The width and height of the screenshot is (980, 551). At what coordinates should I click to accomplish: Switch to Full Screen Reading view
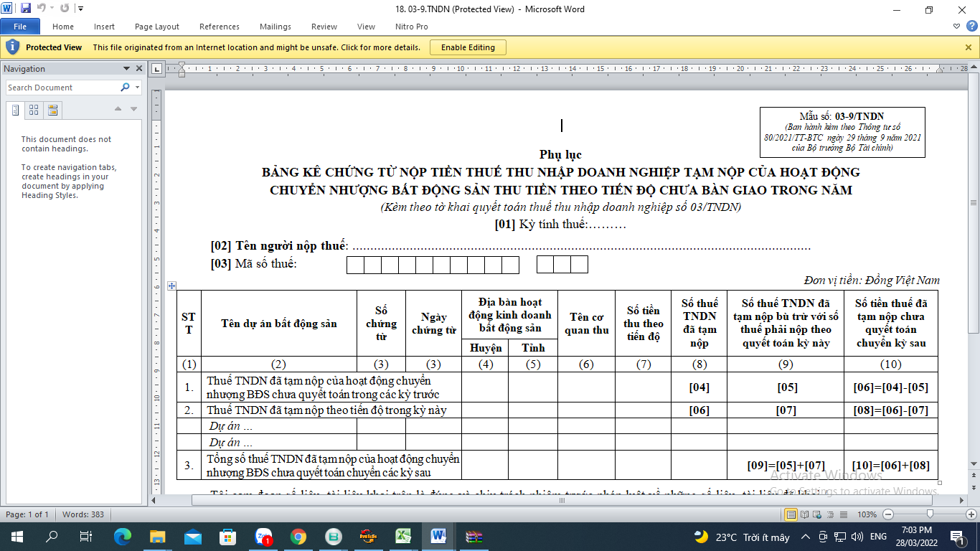[804, 514]
